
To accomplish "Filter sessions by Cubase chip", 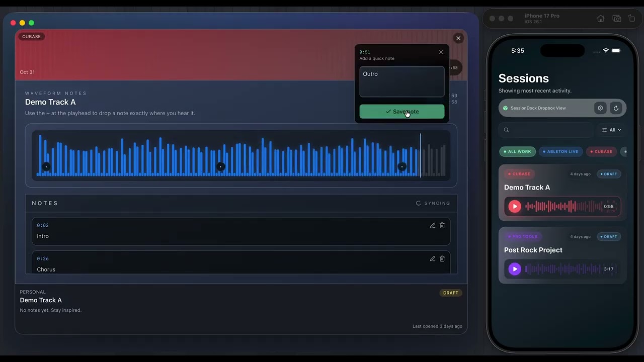I will click(x=601, y=151).
